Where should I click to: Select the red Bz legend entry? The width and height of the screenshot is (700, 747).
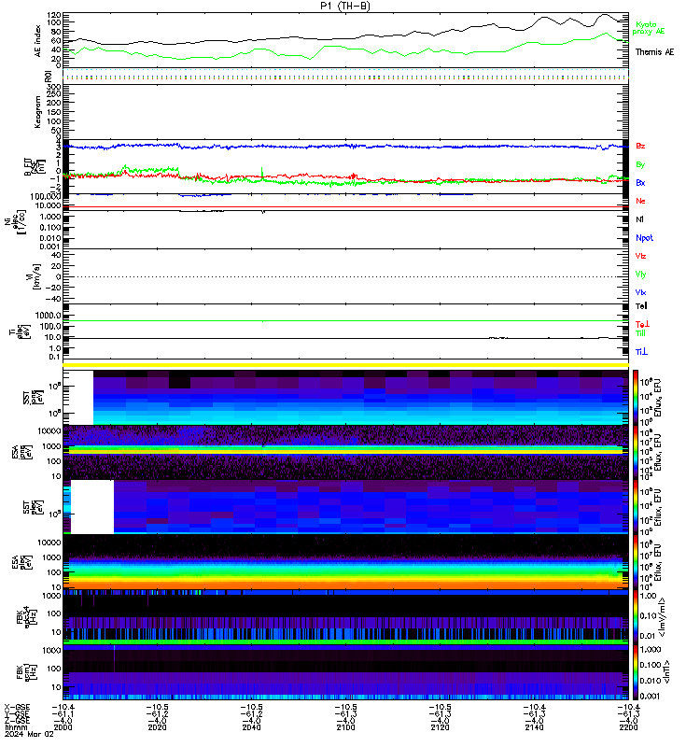click(x=640, y=147)
